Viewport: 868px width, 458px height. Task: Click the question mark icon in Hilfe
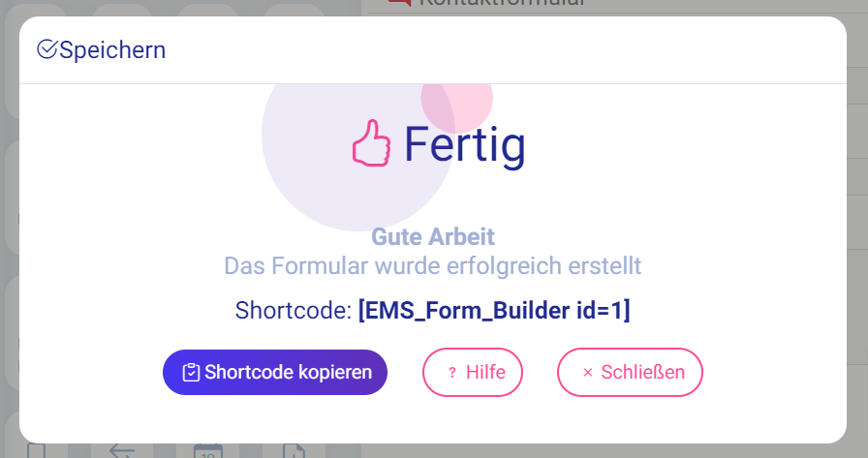point(452,373)
